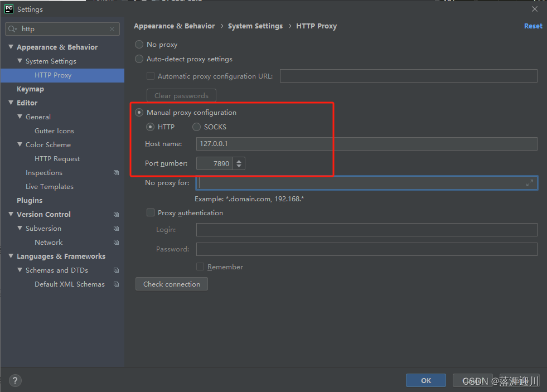
Task: Collapse the Editor tree section
Action: 11,103
